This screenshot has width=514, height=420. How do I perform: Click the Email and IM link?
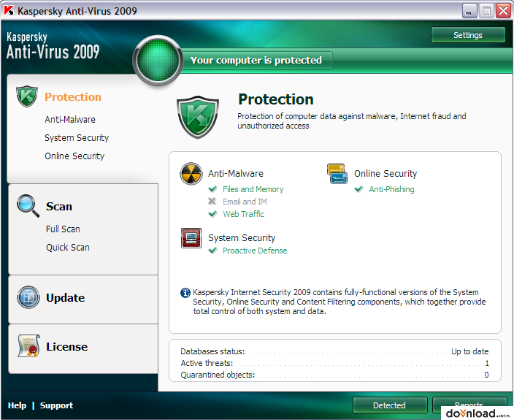245,202
